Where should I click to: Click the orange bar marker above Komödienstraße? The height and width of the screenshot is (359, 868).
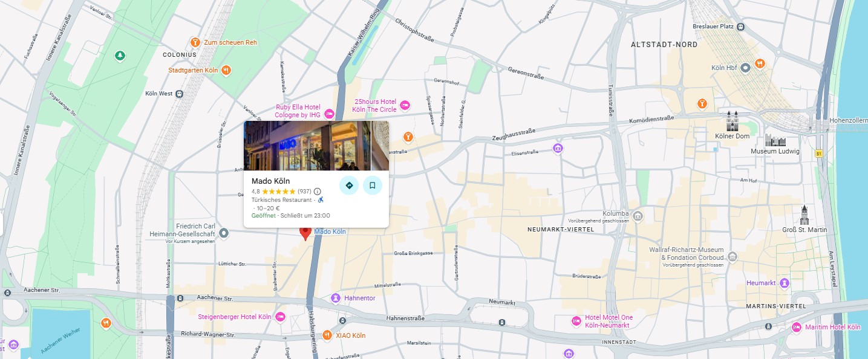click(x=702, y=104)
